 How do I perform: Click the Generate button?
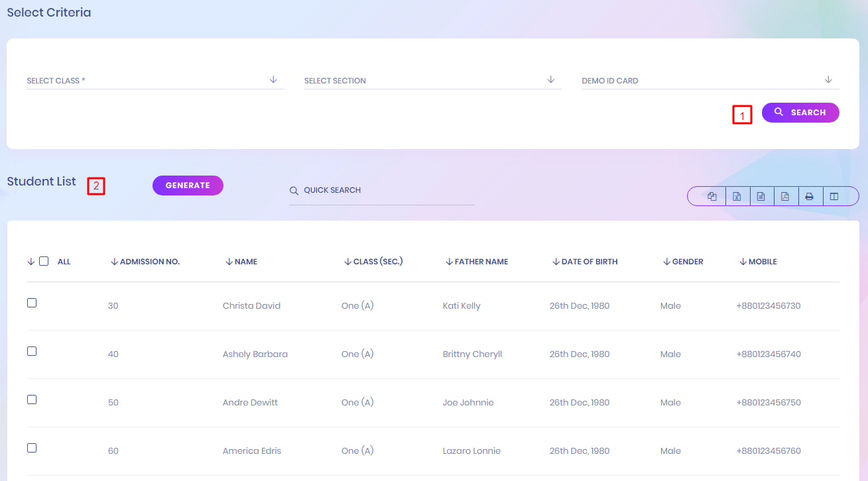[188, 186]
